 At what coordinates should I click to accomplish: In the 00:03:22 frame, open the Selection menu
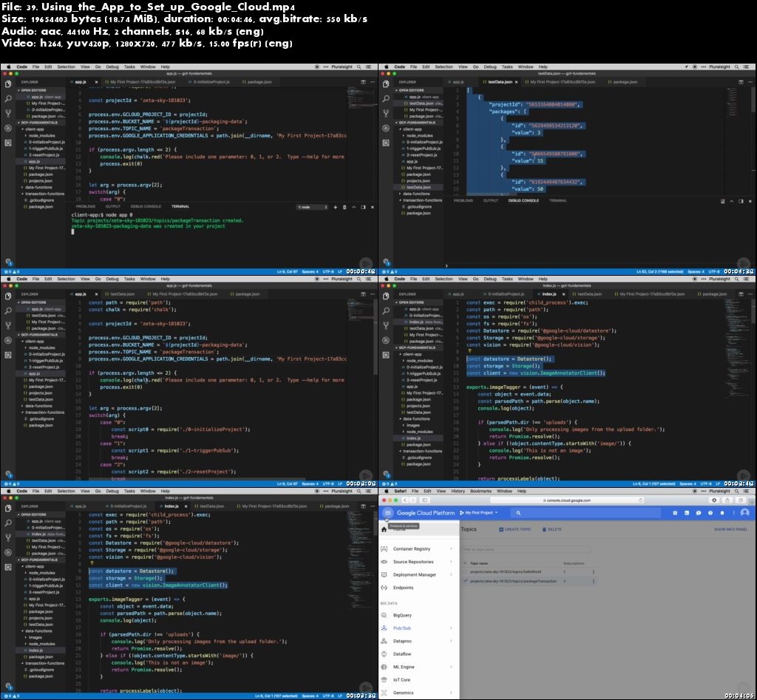(x=66, y=492)
